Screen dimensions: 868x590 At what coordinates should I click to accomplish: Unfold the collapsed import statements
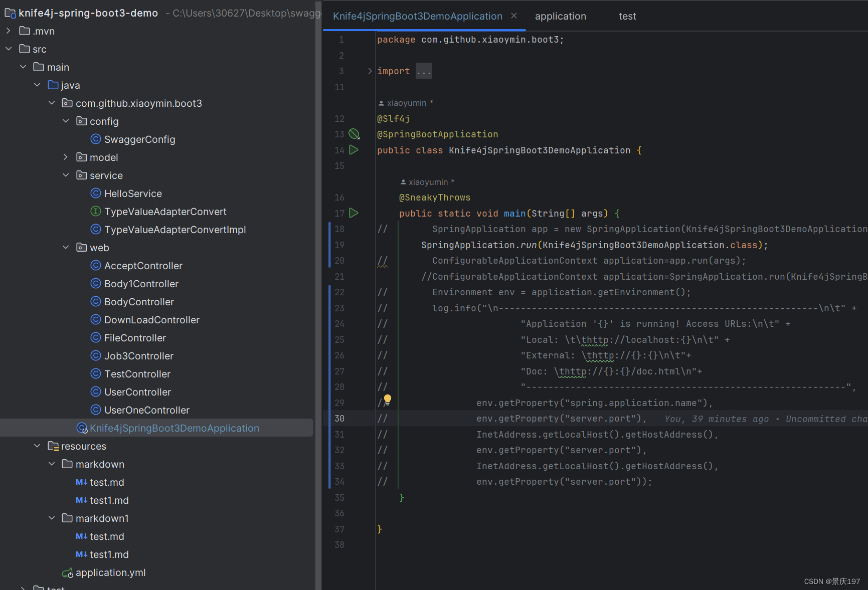pos(424,71)
